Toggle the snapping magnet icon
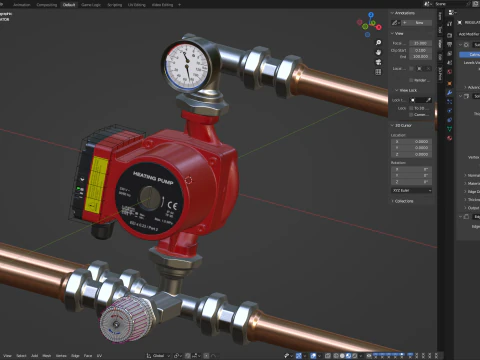Image resolution: width=480 pixels, height=360 pixels. click(188, 356)
